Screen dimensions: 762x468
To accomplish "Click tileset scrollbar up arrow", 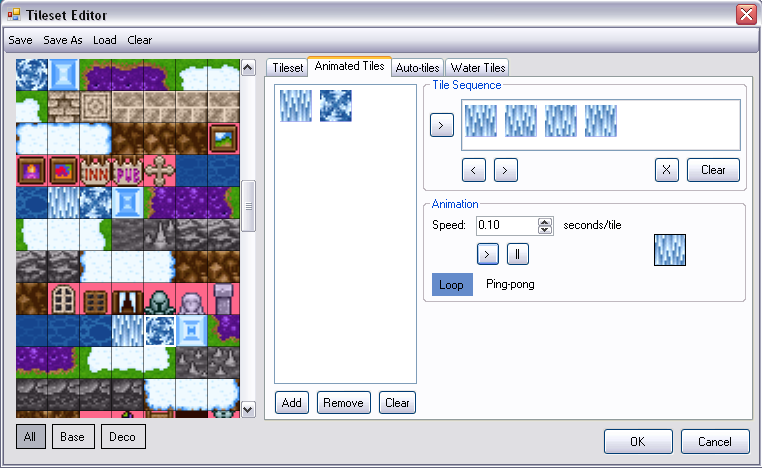I will coord(248,68).
